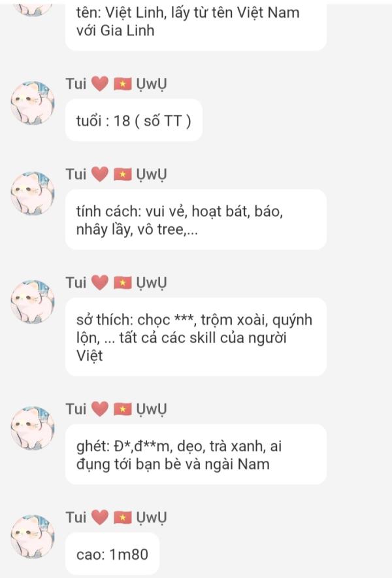Screen dimensions: 392x578
Task: Open sender name 'Tui ỤwỤ' above 'tính cách' message
Action: point(116,174)
